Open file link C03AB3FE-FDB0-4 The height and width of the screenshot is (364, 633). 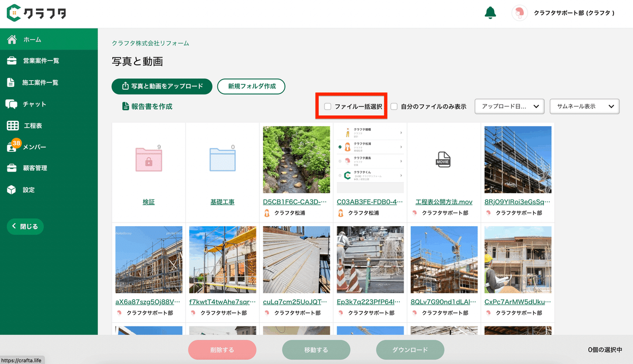point(370,202)
